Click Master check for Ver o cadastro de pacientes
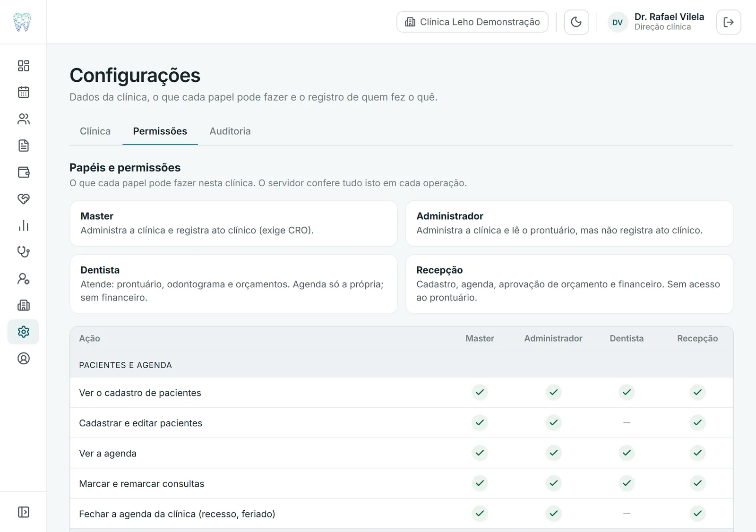Viewport: 756px width, 532px height. (x=480, y=392)
